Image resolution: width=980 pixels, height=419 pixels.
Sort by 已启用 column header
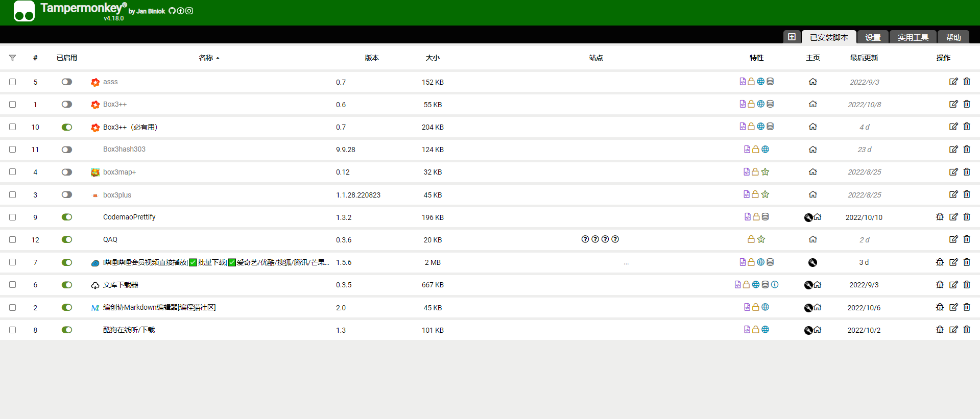(67, 58)
